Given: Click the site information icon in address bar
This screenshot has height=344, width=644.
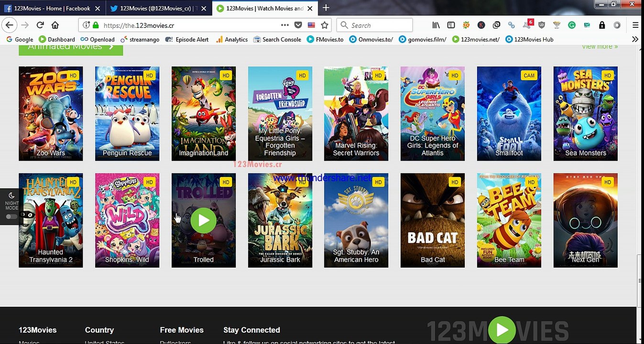Looking at the screenshot, I should coord(87,25).
